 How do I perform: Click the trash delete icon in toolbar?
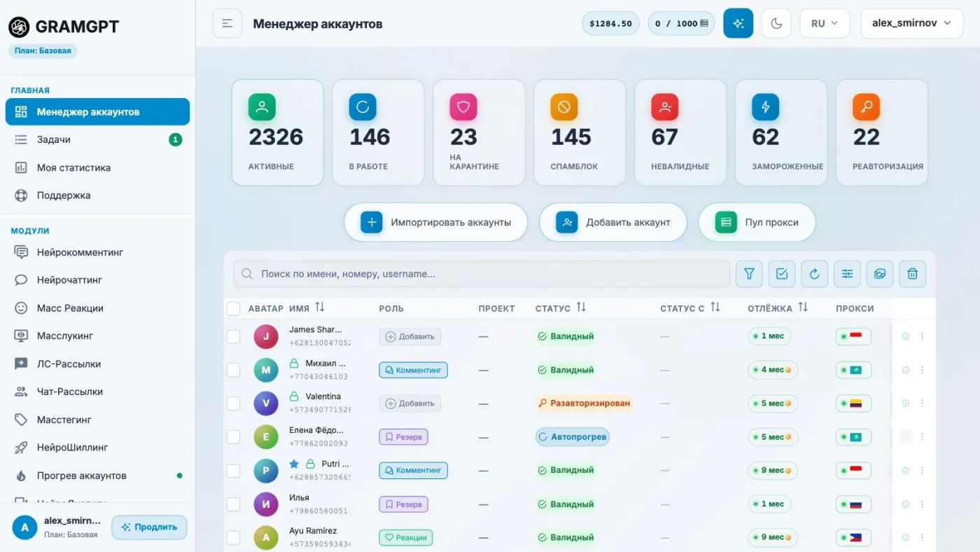(x=912, y=274)
